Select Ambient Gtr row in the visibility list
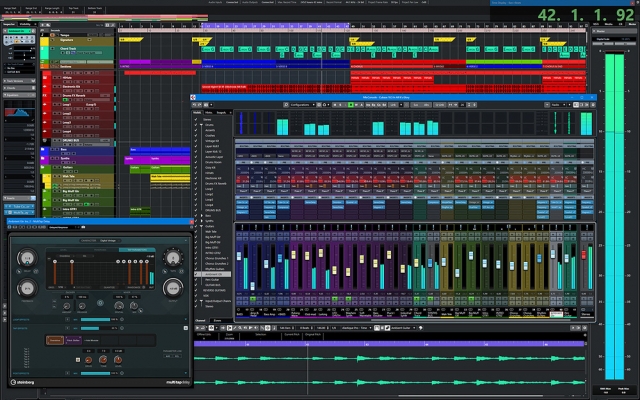This screenshot has width=640, height=400. 212,274
